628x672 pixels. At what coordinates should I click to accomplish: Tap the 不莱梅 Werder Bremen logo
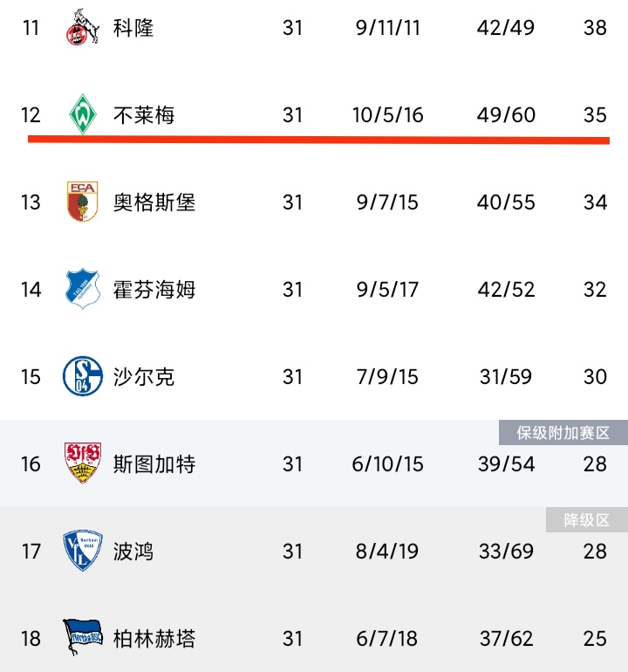tap(83, 114)
